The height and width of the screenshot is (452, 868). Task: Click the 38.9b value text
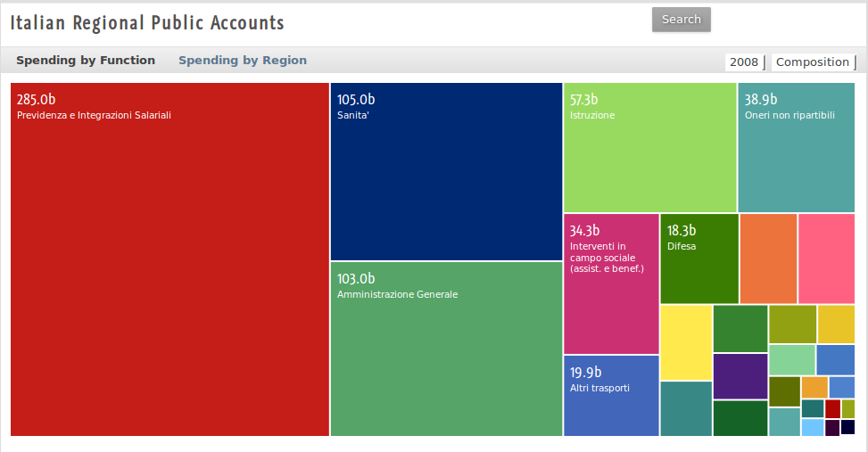click(761, 100)
